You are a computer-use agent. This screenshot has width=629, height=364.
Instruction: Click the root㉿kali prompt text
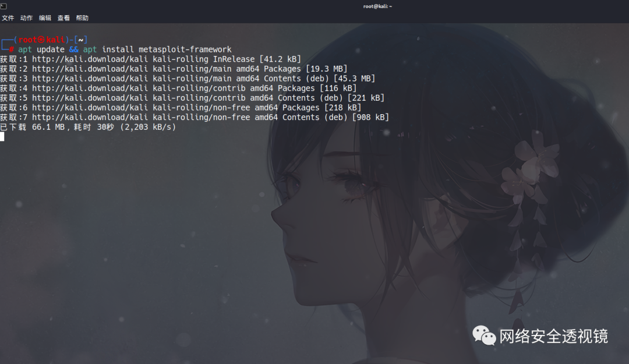click(42, 40)
